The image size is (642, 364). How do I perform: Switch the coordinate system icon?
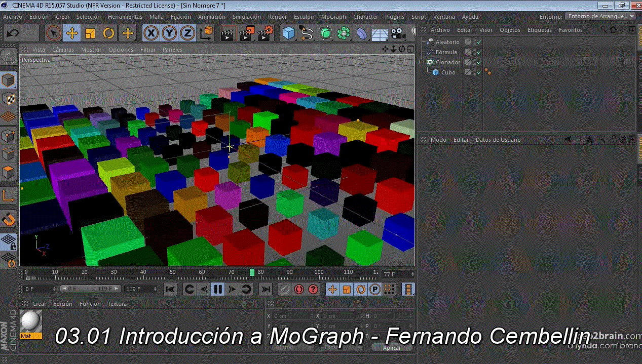(x=206, y=33)
